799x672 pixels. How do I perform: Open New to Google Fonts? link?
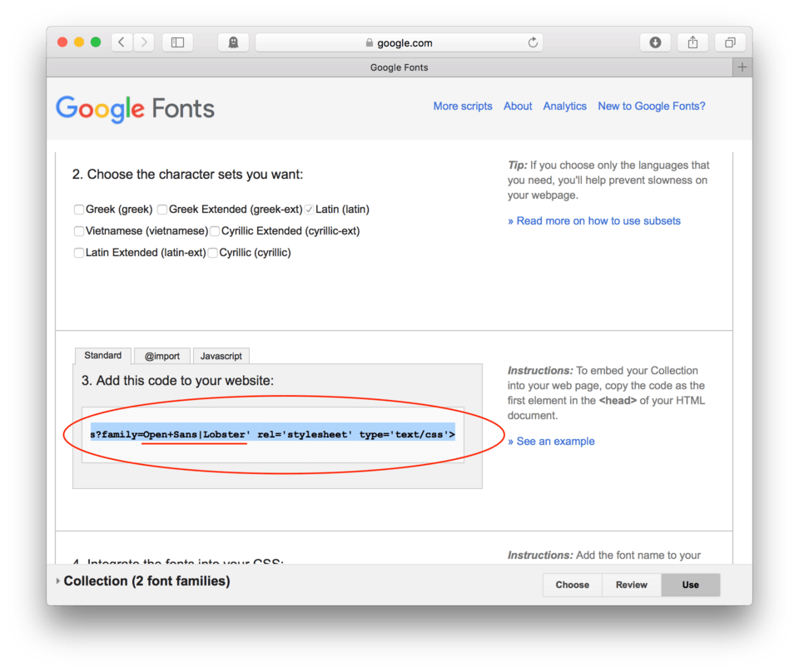tap(651, 106)
